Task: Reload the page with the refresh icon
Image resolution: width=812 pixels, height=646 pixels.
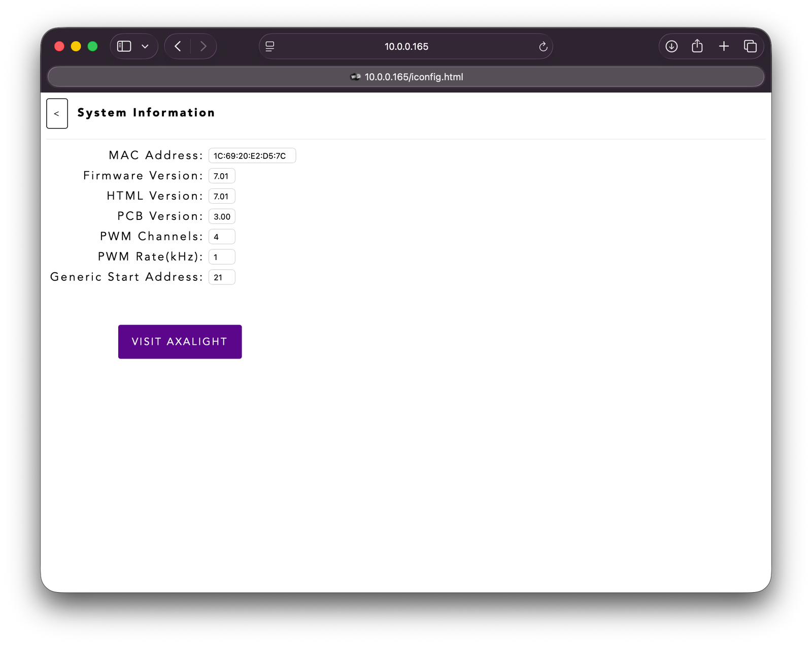Action: tap(543, 46)
